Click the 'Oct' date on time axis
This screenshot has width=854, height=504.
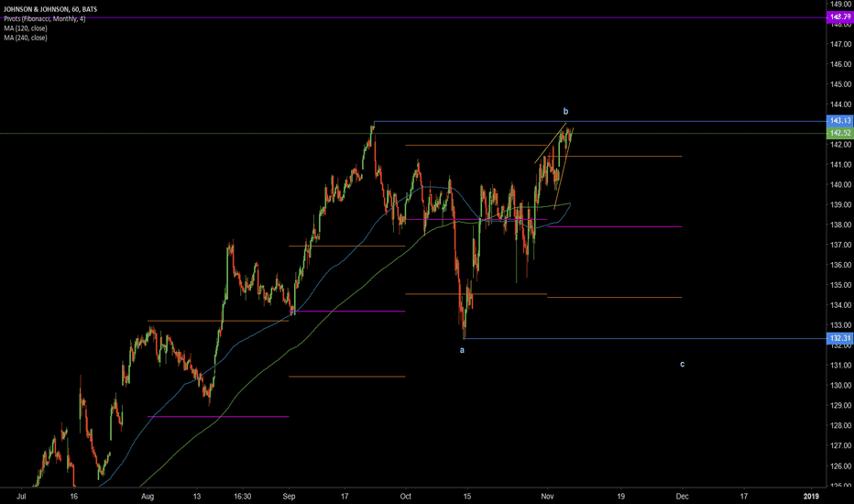point(405,497)
